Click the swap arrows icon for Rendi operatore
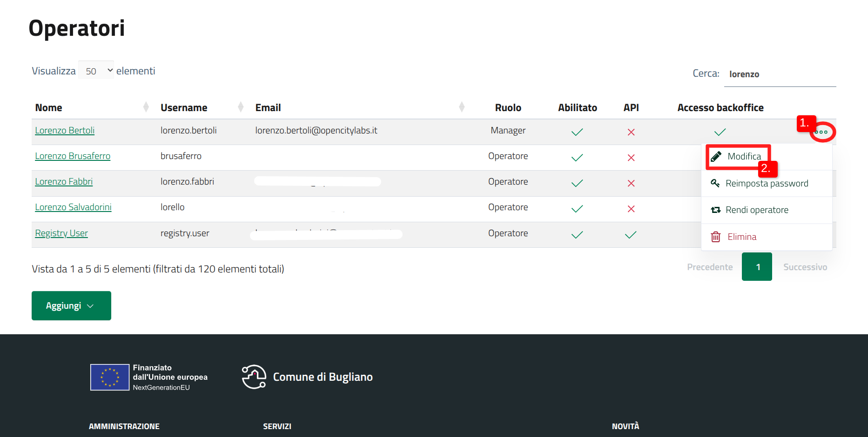 click(x=716, y=210)
